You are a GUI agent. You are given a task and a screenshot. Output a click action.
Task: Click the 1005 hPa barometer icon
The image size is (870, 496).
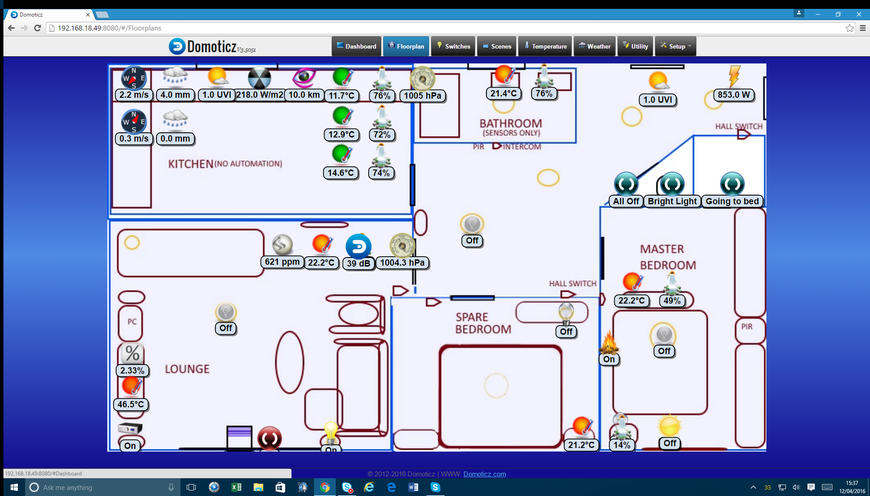click(x=422, y=78)
